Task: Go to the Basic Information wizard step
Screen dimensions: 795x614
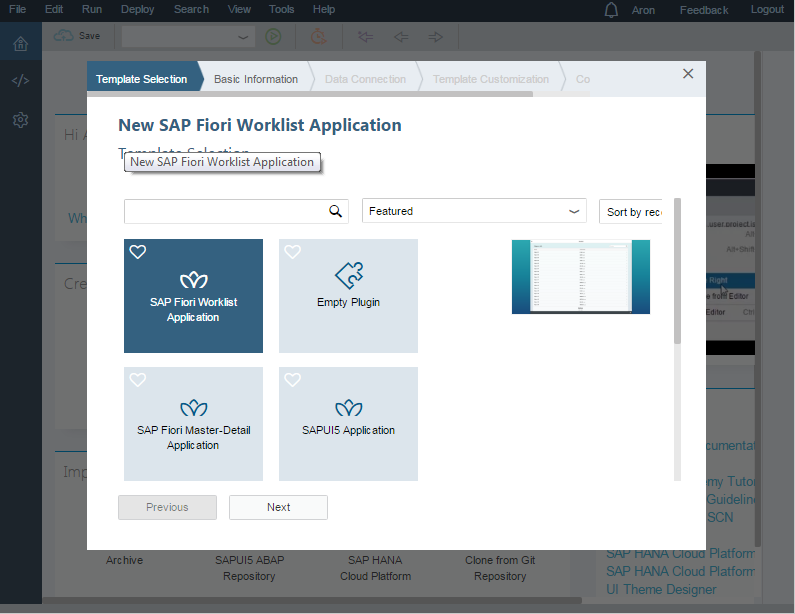Action: click(x=256, y=79)
